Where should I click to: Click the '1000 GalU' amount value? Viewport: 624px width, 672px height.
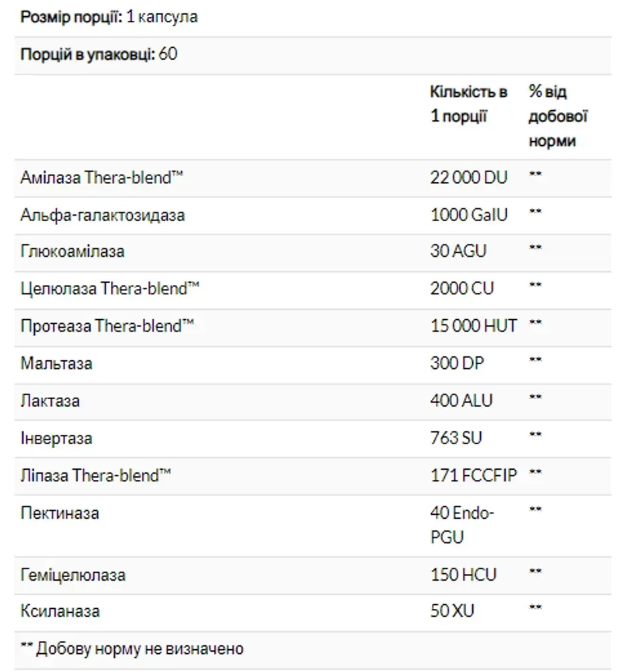[469, 215]
